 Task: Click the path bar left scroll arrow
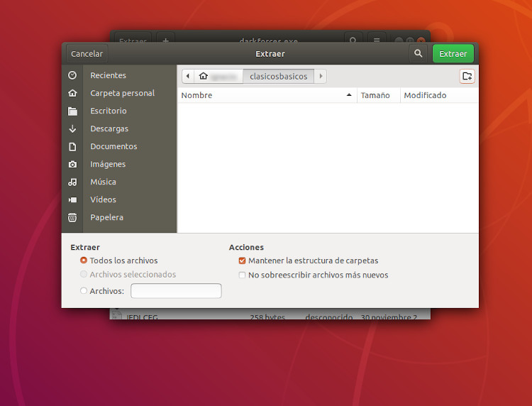188,76
